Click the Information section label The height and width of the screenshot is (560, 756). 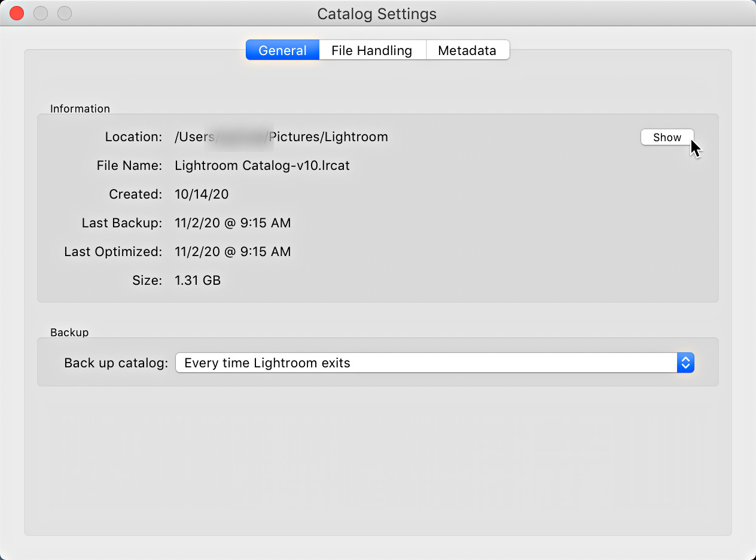coord(80,108)
